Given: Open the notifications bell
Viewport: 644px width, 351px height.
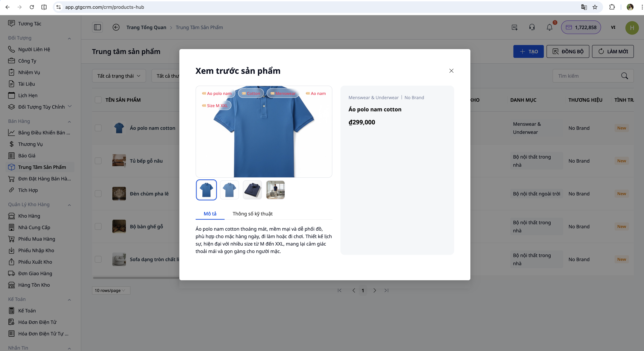Looking at the screenshot, I should pos(549,27).
